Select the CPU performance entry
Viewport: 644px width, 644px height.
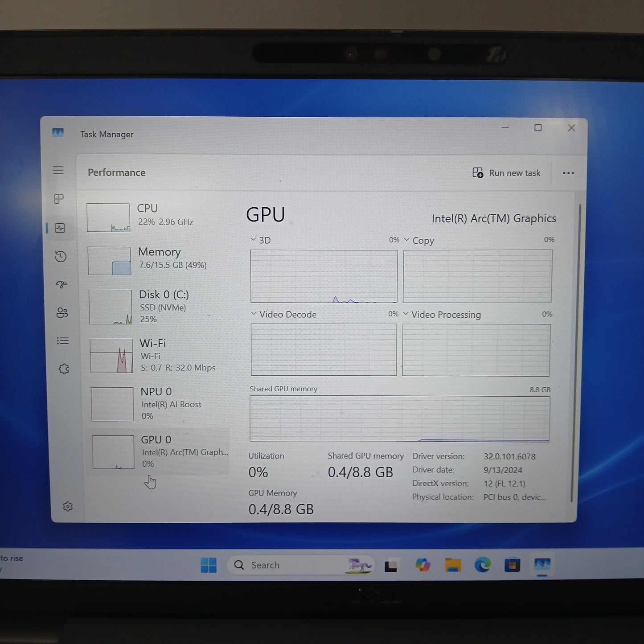[156, 217]
